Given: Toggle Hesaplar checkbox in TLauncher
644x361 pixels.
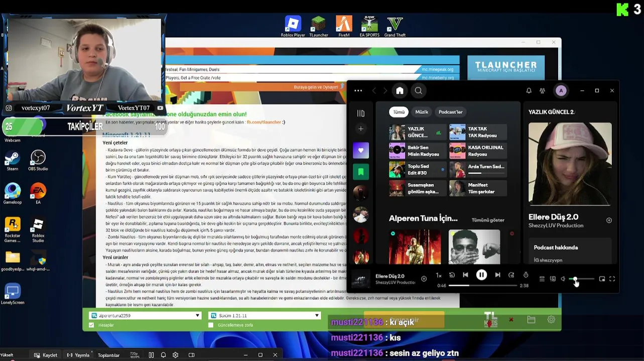Looking at the screenshot, I should [91, 325].
